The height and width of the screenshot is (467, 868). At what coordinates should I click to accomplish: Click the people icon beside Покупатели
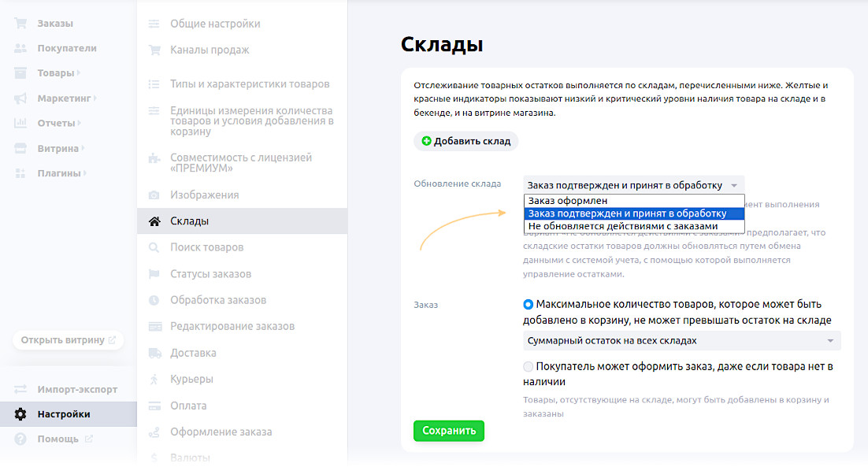pos(20,48)
